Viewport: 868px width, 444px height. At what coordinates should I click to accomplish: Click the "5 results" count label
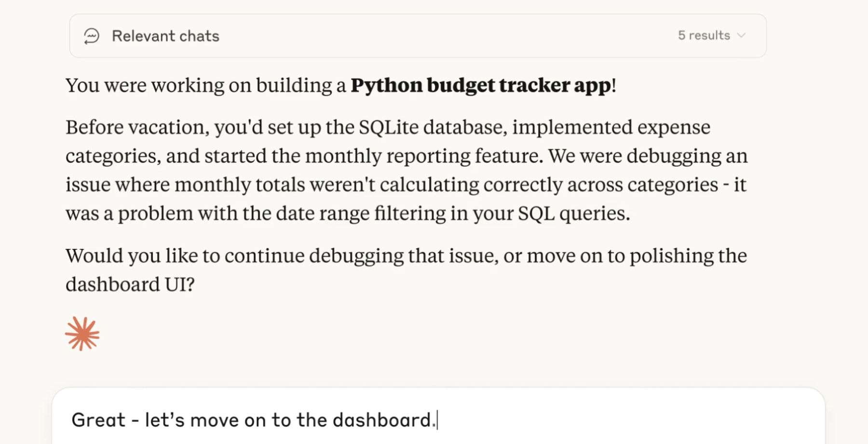[x=704, y=36]
